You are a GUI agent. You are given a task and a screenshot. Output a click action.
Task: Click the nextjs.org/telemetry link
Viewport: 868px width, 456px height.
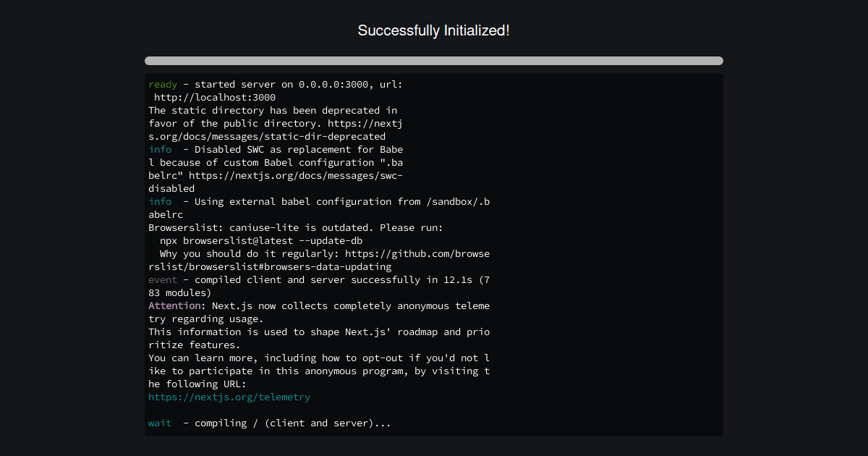(x=229, y=397)
